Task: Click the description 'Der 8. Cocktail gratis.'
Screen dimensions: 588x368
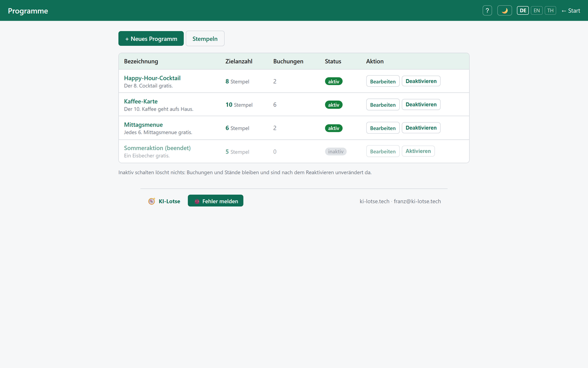Action: 148,86
